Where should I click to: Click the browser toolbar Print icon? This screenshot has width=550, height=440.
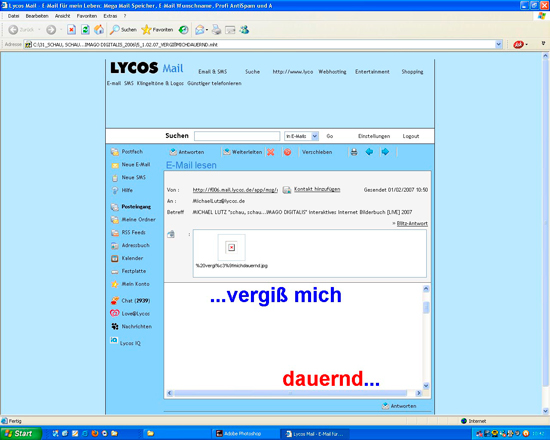[x=216, y=30]
